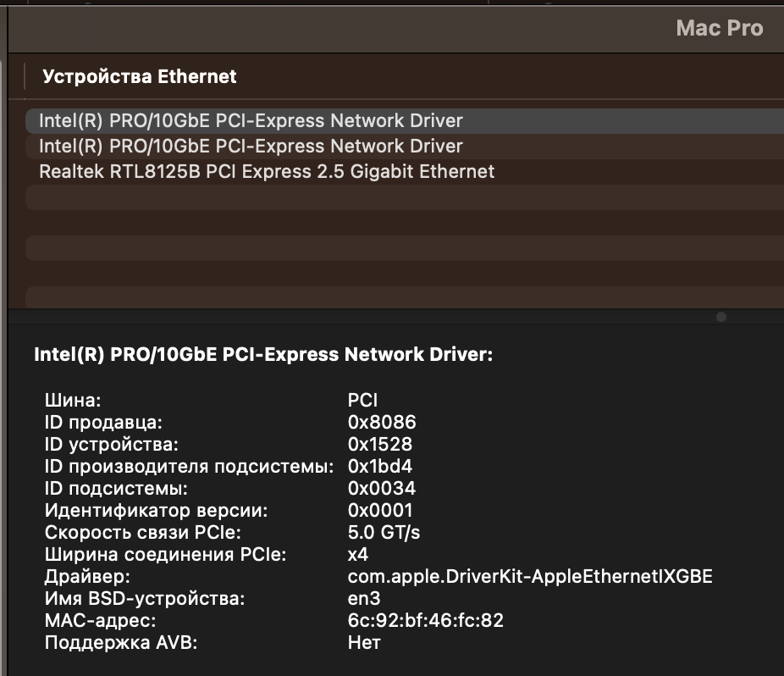Click the vendor ID value 0x8086
Image resolution: width=784 pixels, height=676 pixels.
(382, 423)
